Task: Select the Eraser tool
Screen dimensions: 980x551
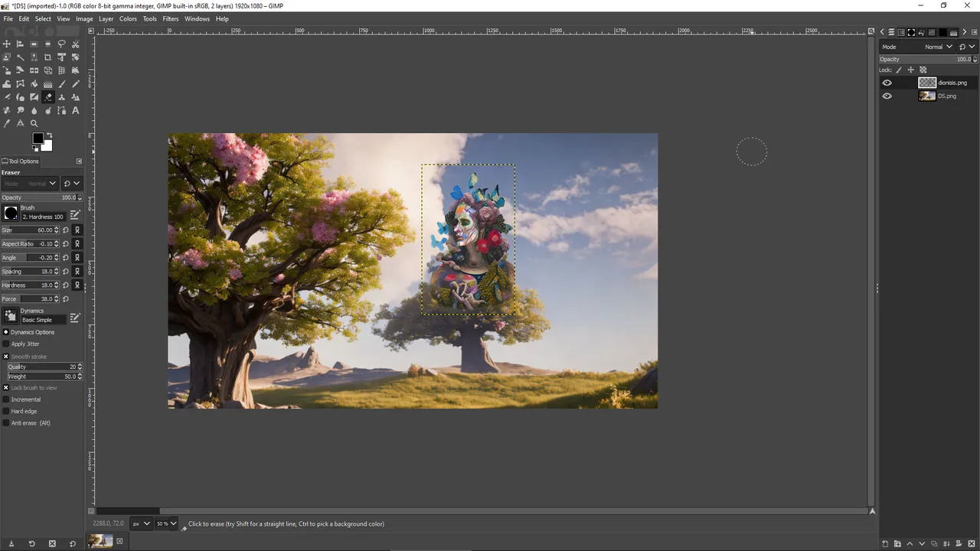Action: click(x=47, y=97)
